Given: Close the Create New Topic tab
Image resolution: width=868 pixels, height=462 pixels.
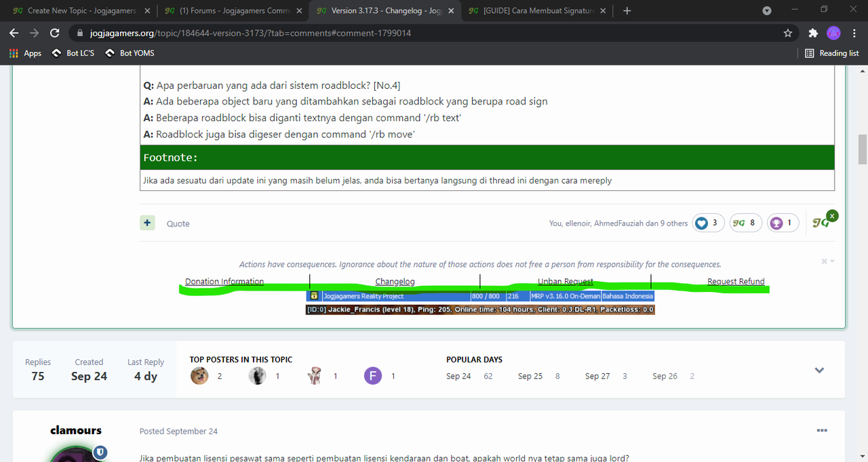Looking at the screenshot, I should pos(147,11).
